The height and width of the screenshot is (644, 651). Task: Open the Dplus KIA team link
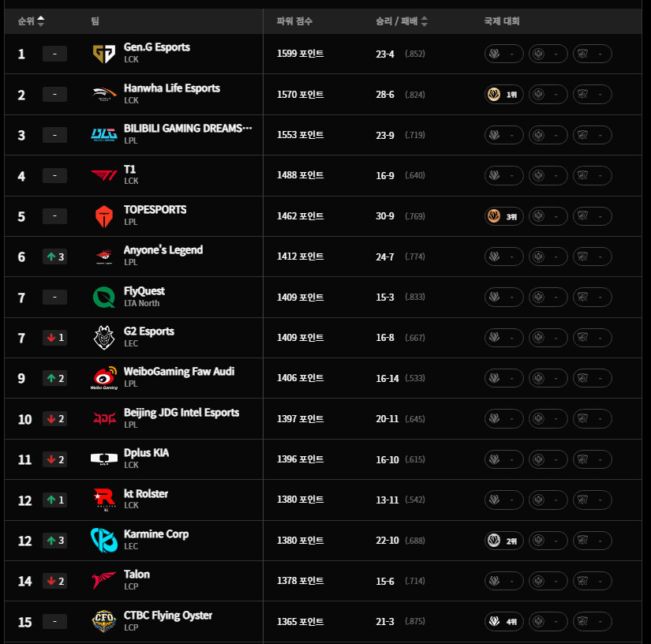click(146, 452)
